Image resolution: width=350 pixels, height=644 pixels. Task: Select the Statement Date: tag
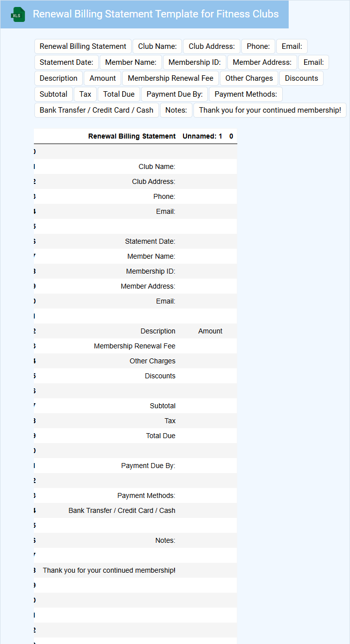[x=66, y=62]
